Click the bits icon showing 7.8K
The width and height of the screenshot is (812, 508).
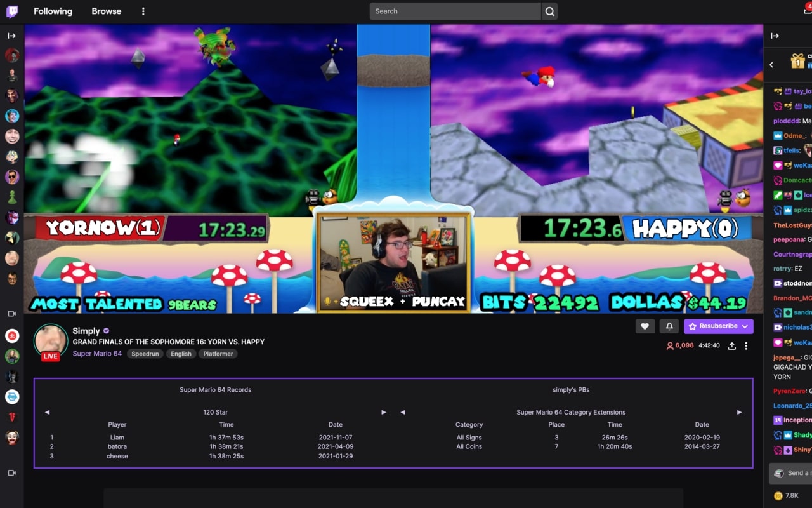(x=778, y=495)
